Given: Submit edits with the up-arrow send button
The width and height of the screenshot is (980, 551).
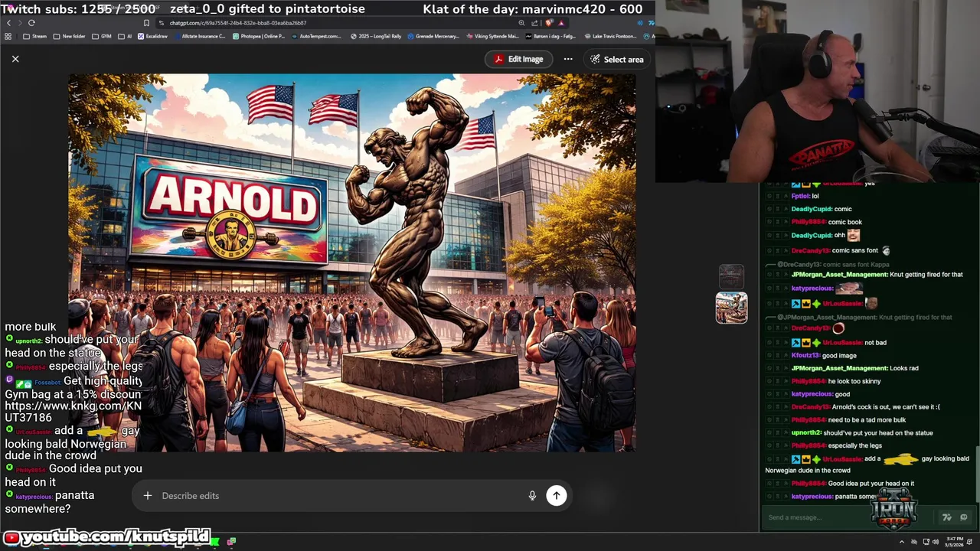Looking at the screenshot, I should [x=557, y=496].
